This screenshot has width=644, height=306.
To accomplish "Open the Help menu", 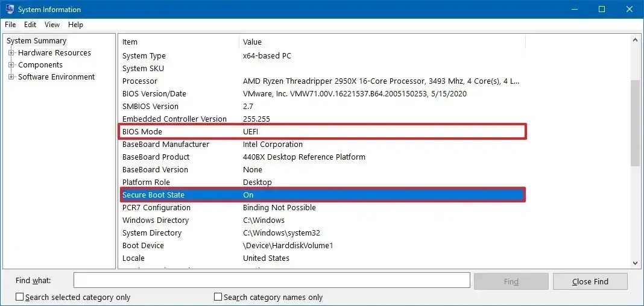I will pyautogui.click(x=75, y=25).
